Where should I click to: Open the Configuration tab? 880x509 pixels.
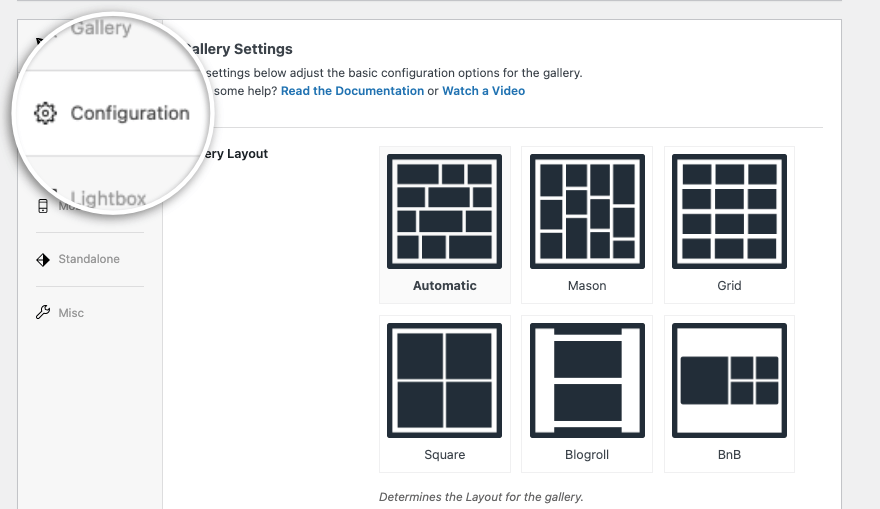[x=112, y=113]
